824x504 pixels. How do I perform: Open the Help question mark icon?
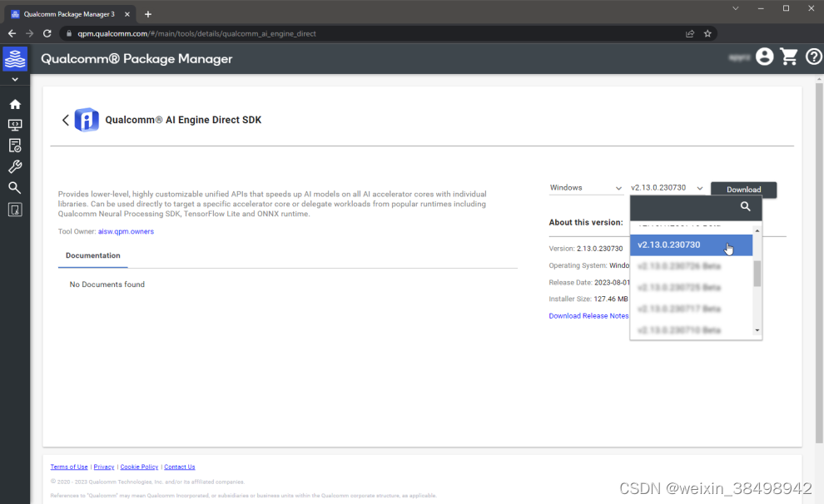pos(813,57)
